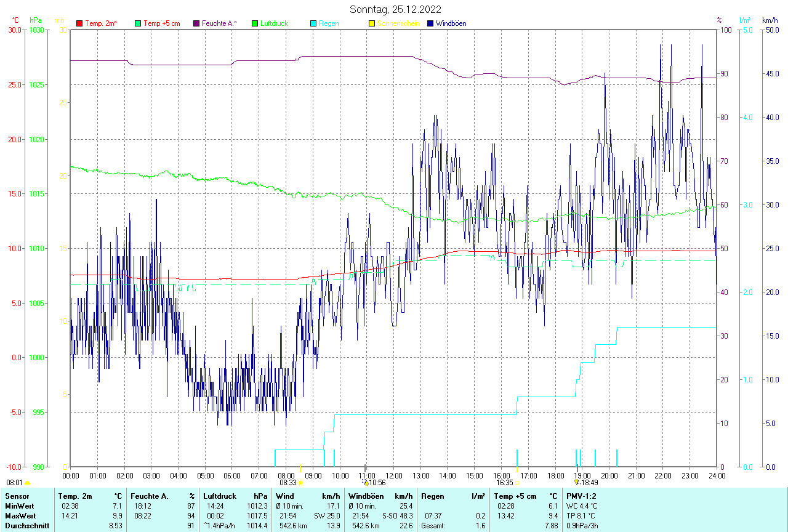Screen dimensions: 788x532
Task: Click the 'PMV-1:2' table column header
Action: click(582, 496)
